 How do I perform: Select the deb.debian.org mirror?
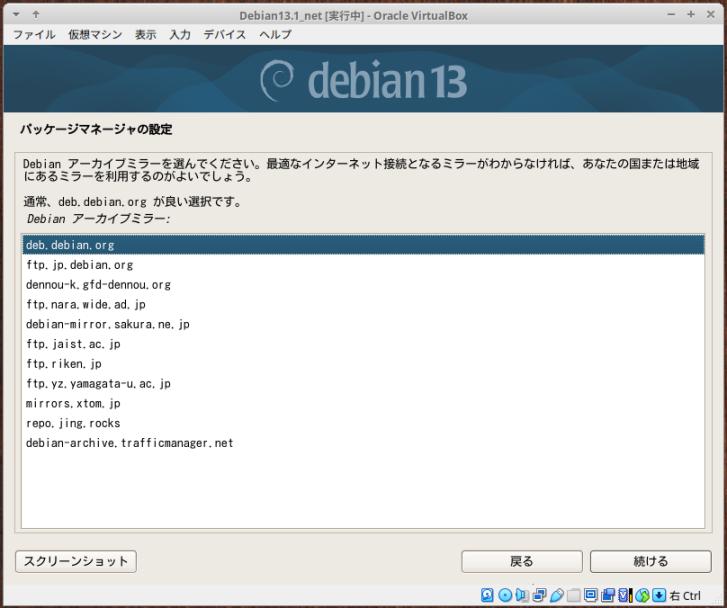[x=364, y=245]
